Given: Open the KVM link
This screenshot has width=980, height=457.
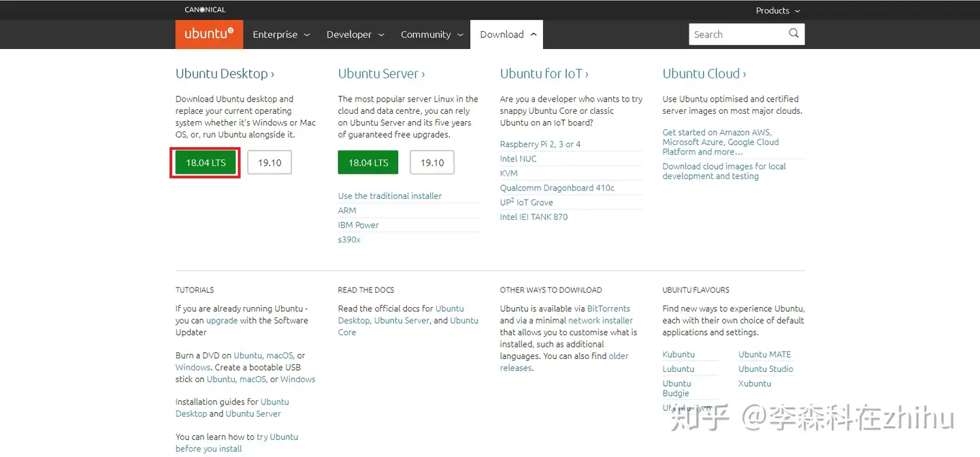Looking at the screenshot, I should (x=509, y=174).
